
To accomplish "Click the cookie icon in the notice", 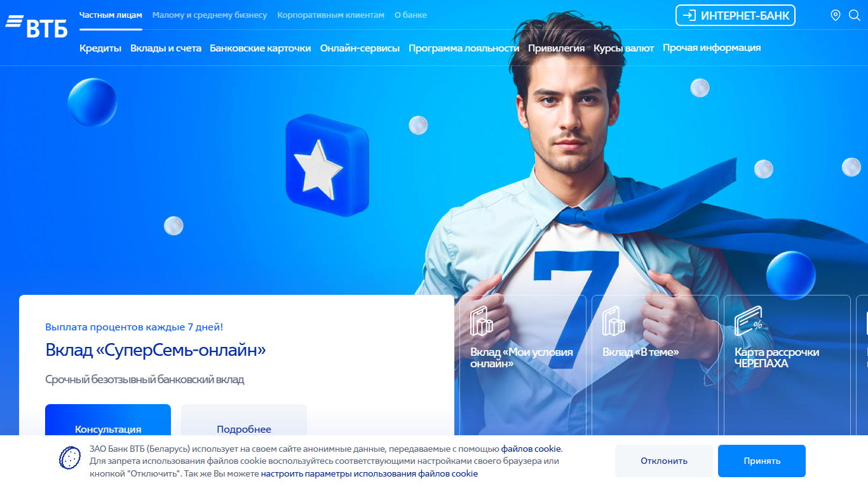I will (x=70, y=457).
